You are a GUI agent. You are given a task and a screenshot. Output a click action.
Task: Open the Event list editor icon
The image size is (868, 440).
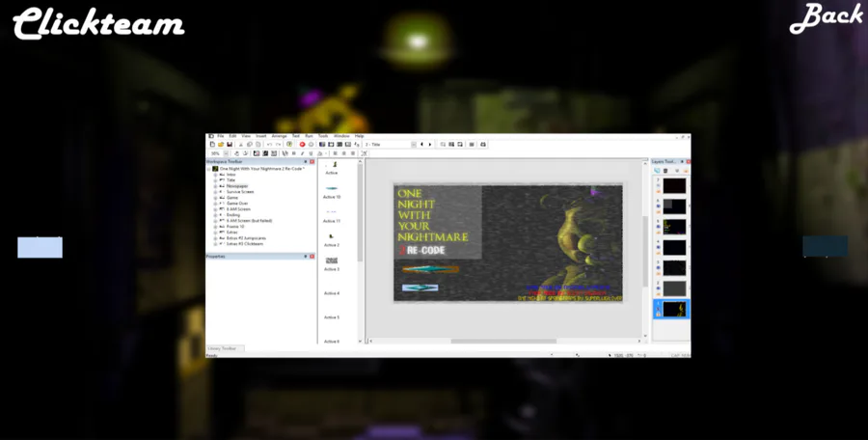coord(348,144)
